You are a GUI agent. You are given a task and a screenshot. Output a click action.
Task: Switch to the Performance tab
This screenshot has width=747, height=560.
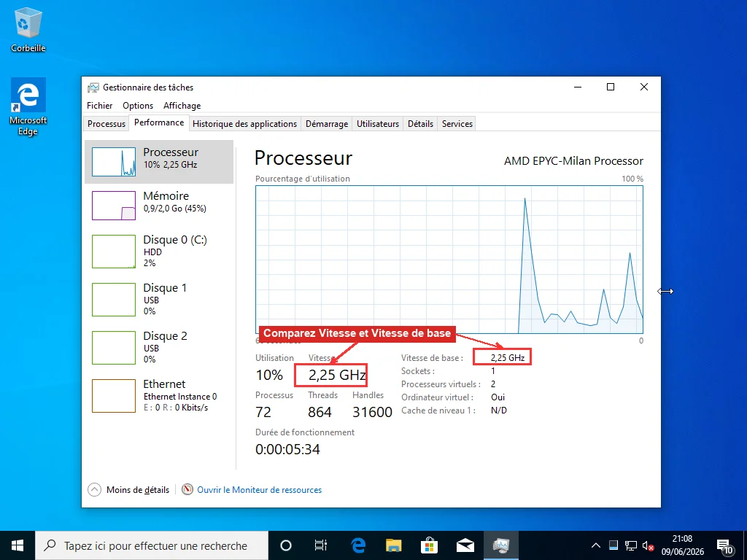click(x=158, y=122)
